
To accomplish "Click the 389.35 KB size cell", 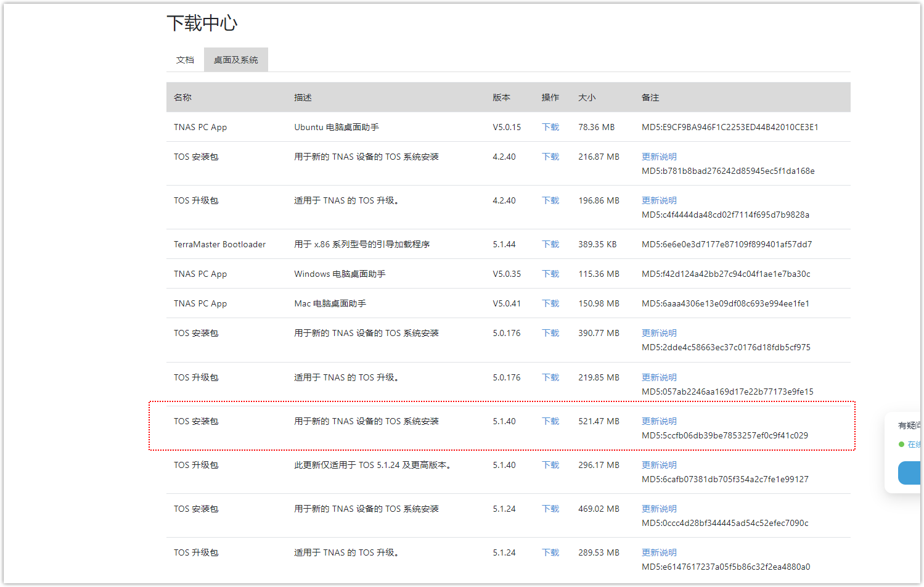I will (x=597, y=244).
